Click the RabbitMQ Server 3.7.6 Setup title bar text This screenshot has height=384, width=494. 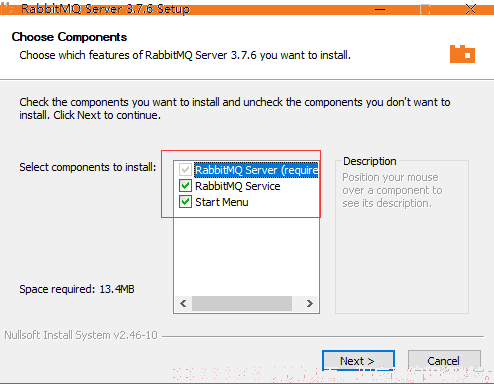(x=105, y=9)
